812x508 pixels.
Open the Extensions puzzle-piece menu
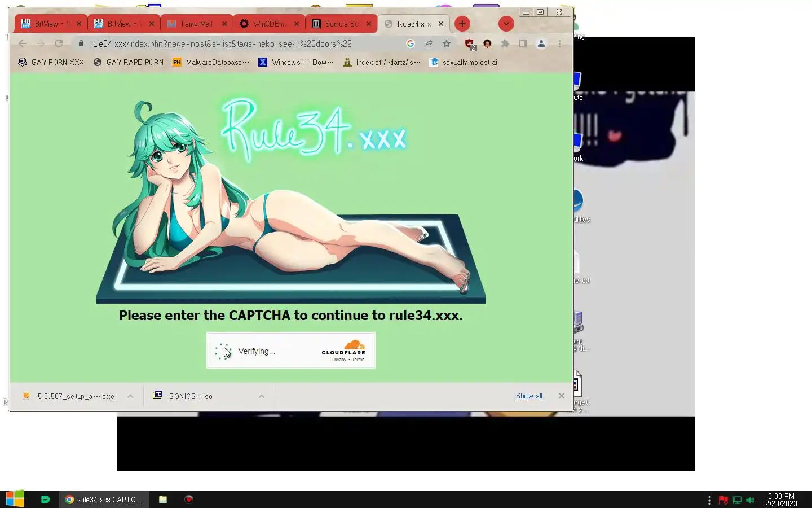click(505, 43)
